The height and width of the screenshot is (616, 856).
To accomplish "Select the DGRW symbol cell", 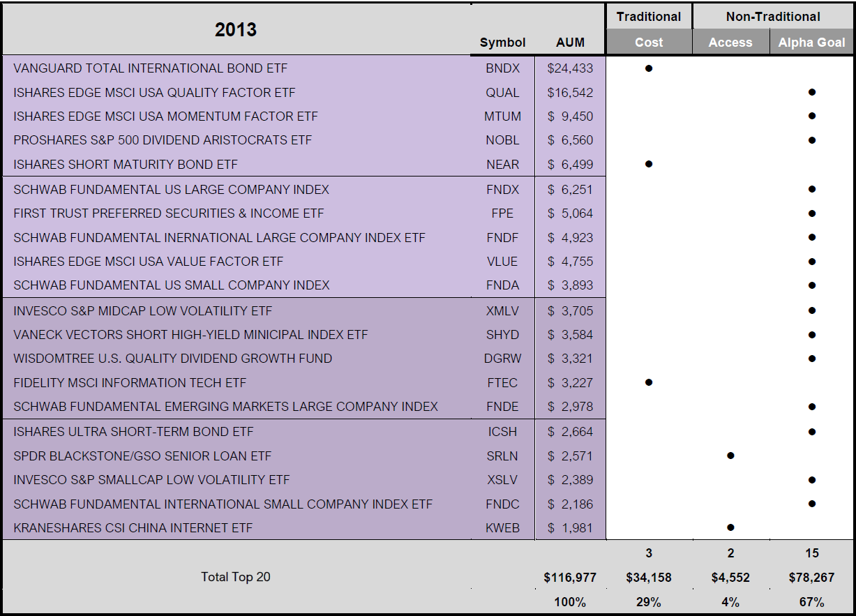I will click(502, 358).
